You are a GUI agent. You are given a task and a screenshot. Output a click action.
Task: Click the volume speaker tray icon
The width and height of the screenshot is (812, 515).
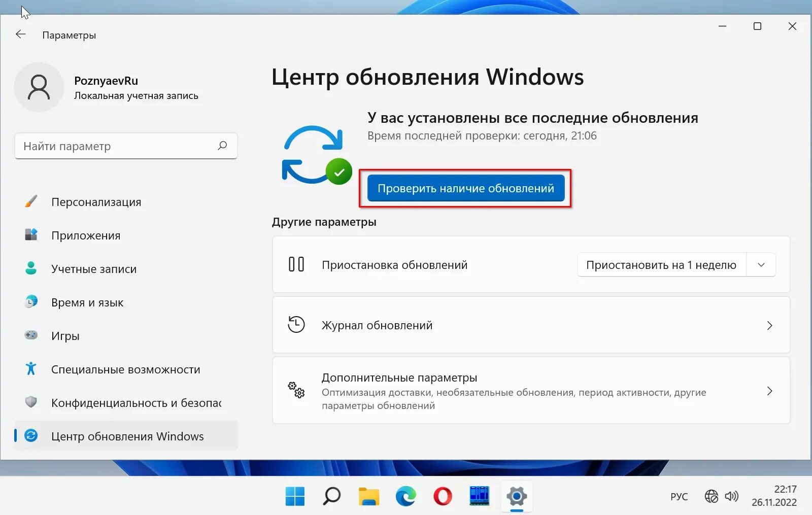coord(731,496)
